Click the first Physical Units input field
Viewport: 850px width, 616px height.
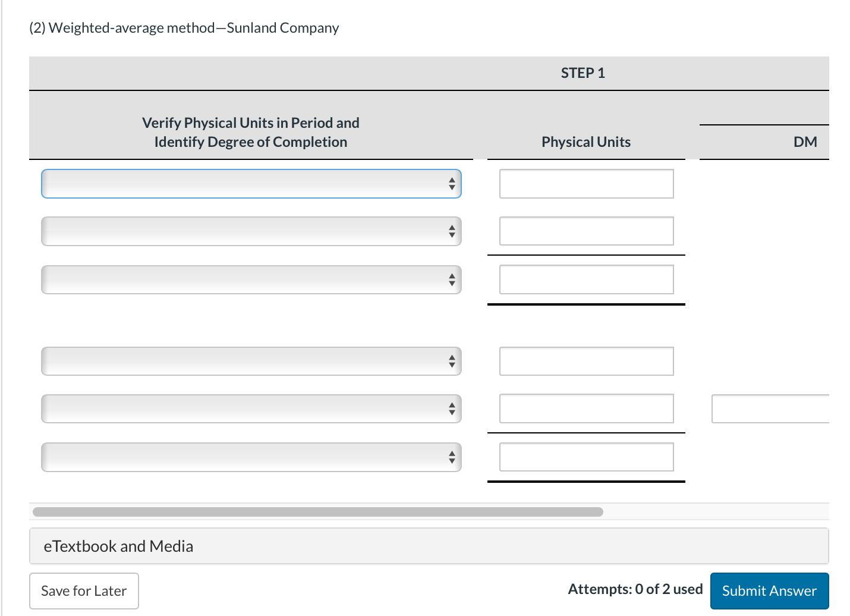585,184
